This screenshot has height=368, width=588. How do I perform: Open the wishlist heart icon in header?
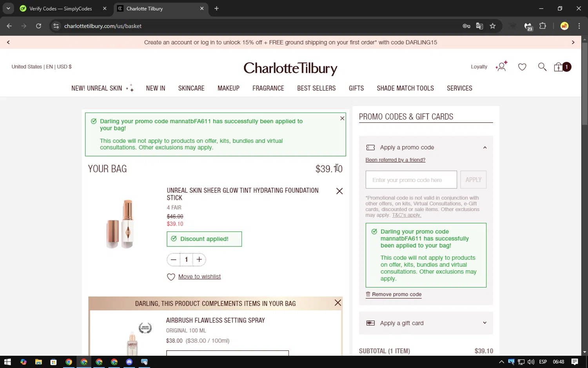point(522,67)
